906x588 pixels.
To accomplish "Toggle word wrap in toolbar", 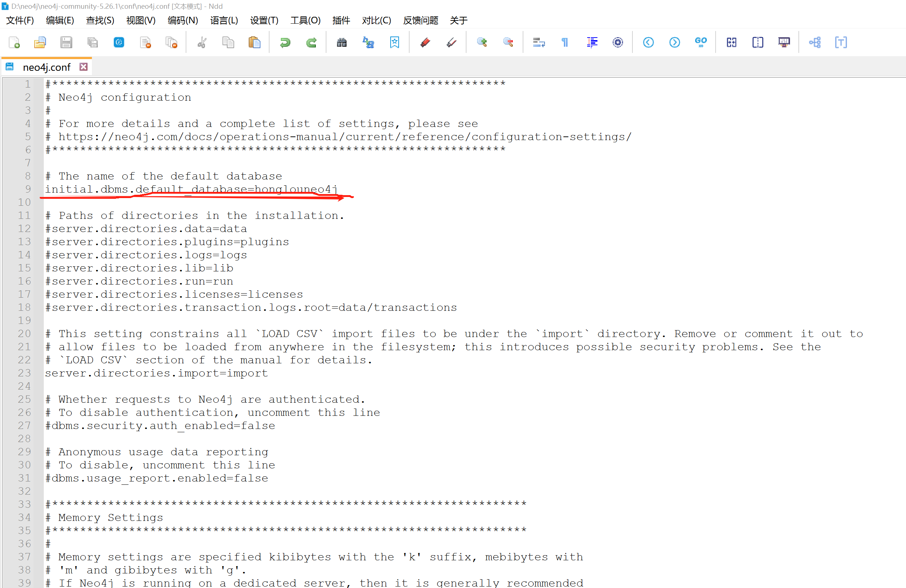I will tap(539, 42).
